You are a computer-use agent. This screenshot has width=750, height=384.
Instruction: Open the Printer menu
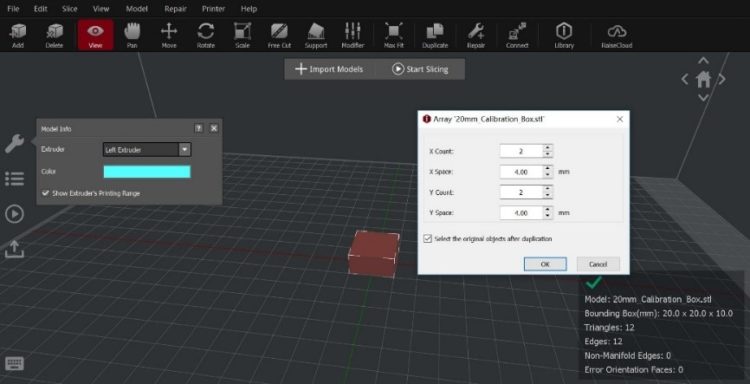coord(213,9)
